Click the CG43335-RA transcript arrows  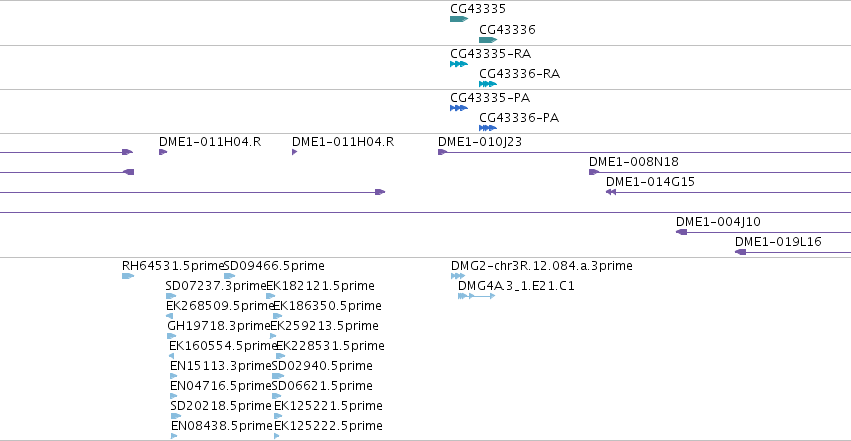click(459, 64)
